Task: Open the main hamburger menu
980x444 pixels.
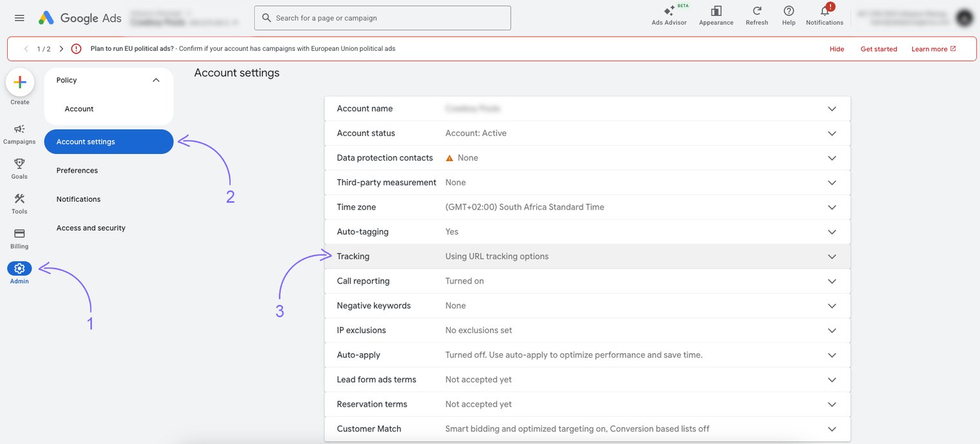Action: coord(19,18)
